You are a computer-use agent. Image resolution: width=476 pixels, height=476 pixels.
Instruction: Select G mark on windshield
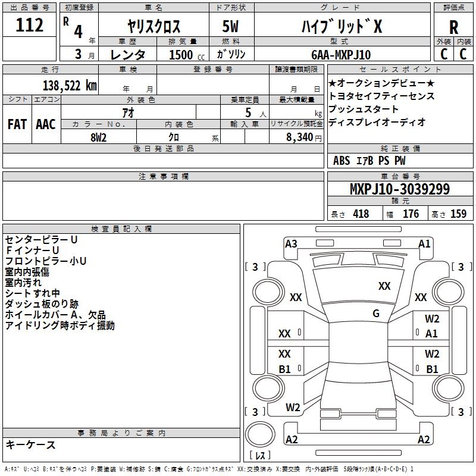(x=376, y=313)
